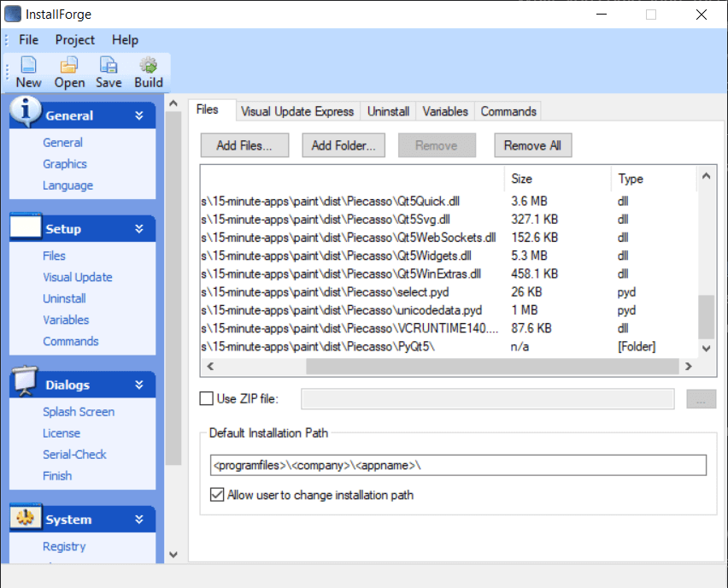Switch to the Commands tab
This screenshot has height=588, width=728.
[x=508, y=111]
